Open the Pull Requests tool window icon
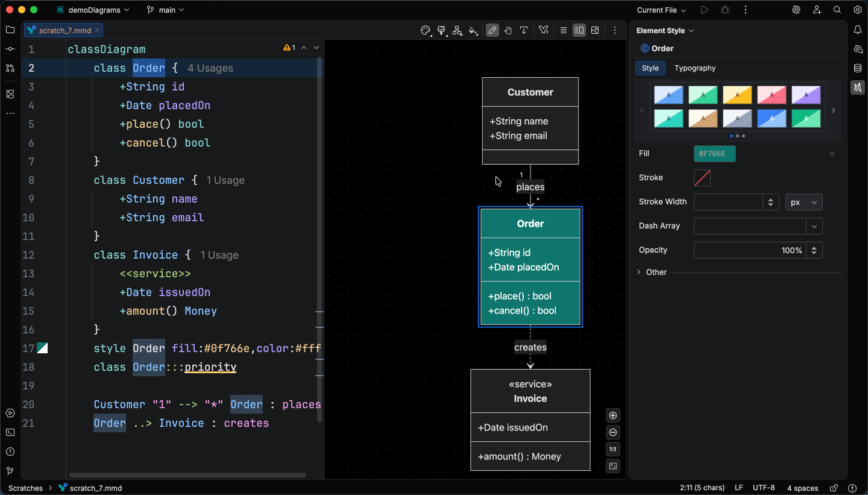868x495 pixels. click(10, 68)
